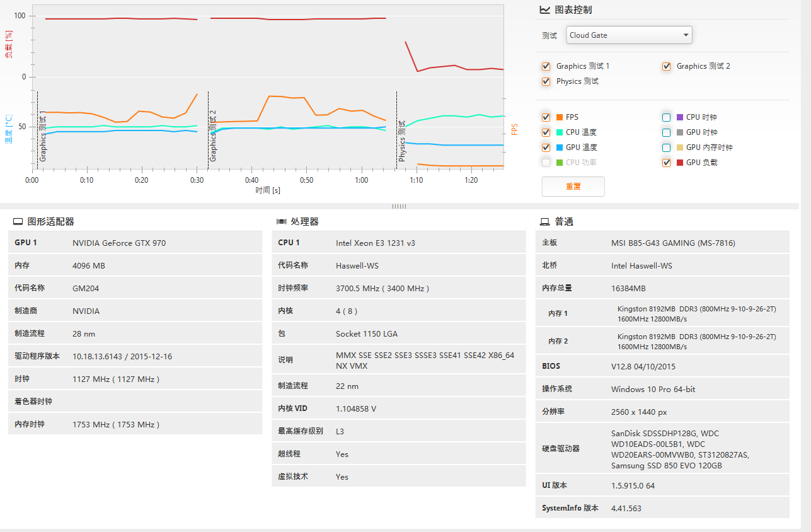The width and height of the screenshot is (811, 532).
Task: Open the 测试 dropdown showing Cloud Gate
Action: (x=629, y=35)
